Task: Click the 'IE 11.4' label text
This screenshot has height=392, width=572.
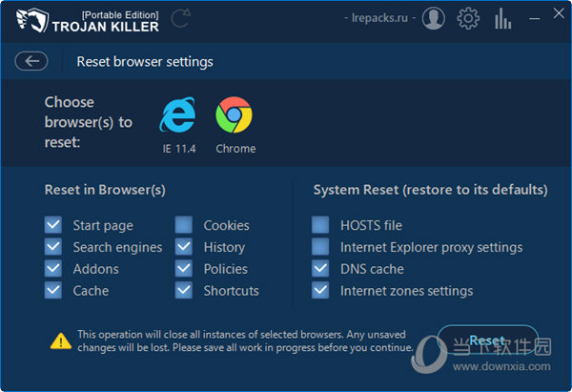Action: [179, 149]
